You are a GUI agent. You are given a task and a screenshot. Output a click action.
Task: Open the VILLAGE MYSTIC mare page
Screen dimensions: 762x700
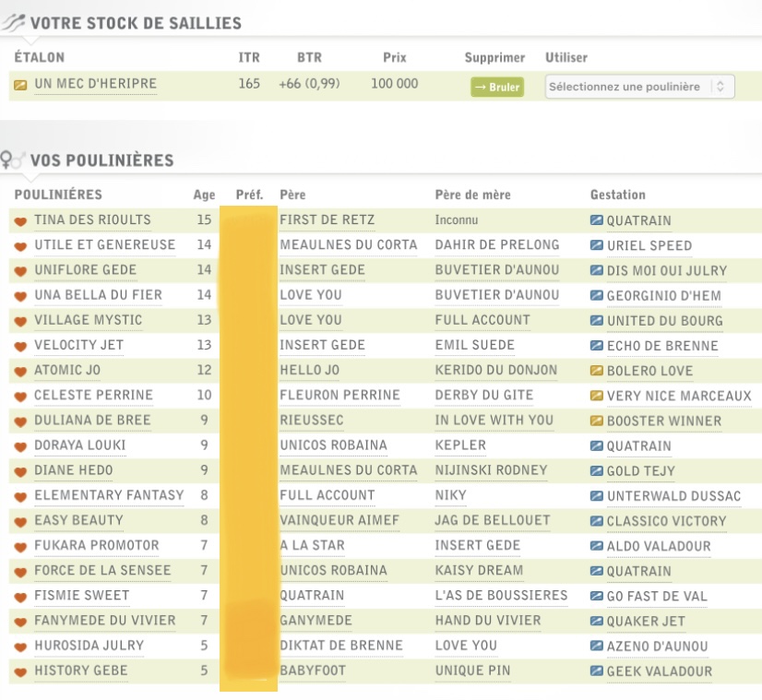(x=89, y=320)
